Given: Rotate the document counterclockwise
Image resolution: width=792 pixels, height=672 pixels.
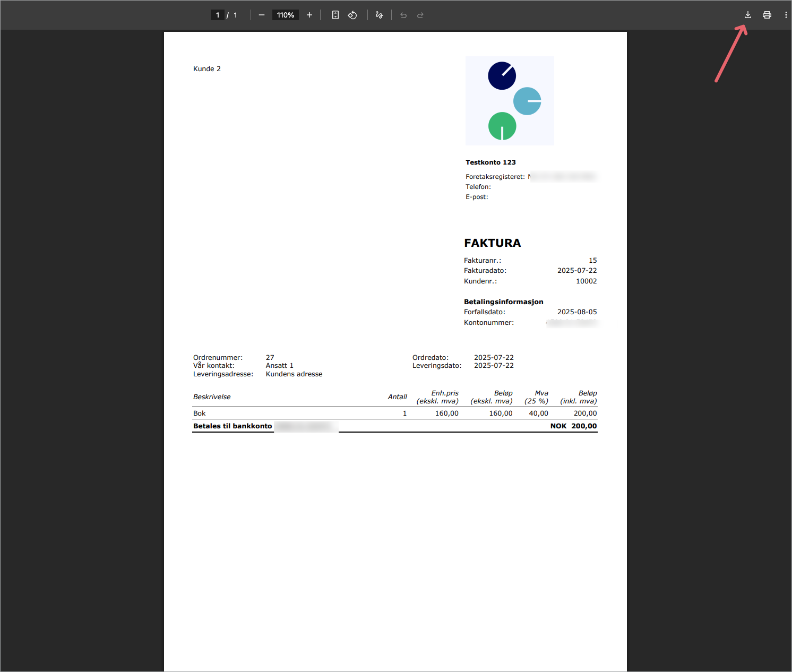Looking at the screenshot, I should coord(352,15).
